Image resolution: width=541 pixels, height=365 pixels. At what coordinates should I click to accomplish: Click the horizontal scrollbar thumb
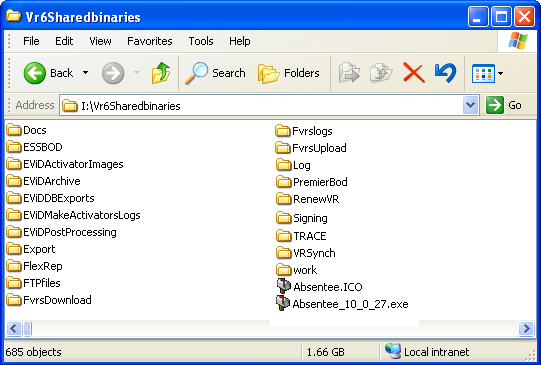pos(27,328)
